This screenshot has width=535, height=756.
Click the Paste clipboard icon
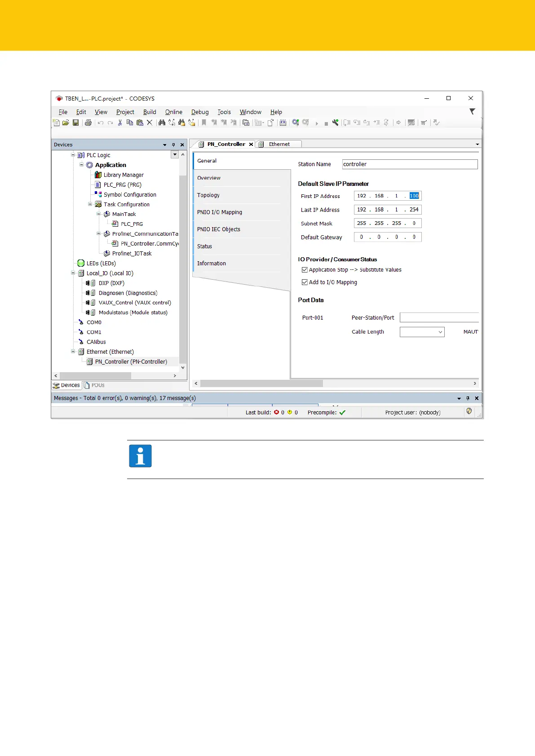coord(140,123)
